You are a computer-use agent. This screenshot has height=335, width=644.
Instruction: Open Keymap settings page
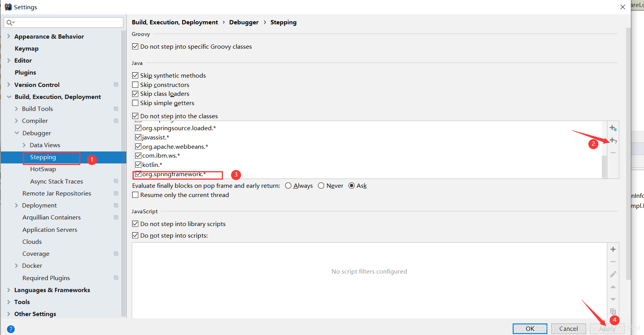coord(27,48)
